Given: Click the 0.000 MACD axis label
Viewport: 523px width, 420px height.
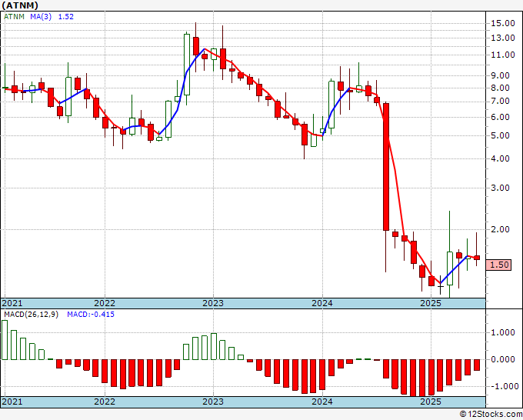Looking at the screenshot, I should (x=503, y=360).
